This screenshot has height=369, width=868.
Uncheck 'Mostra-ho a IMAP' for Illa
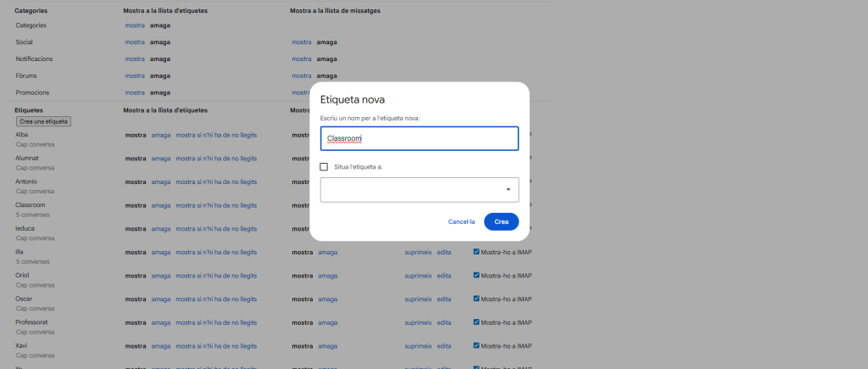pos(476,252)
